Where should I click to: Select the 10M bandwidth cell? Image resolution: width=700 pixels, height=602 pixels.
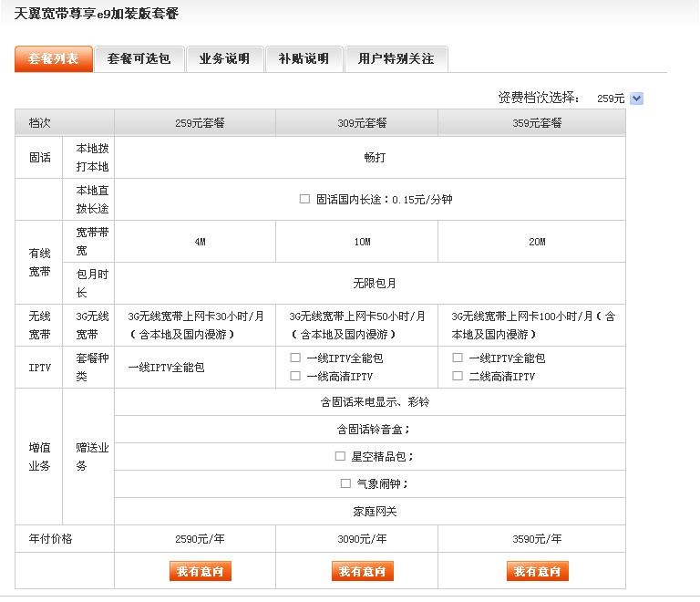click(x=356, y=242)
